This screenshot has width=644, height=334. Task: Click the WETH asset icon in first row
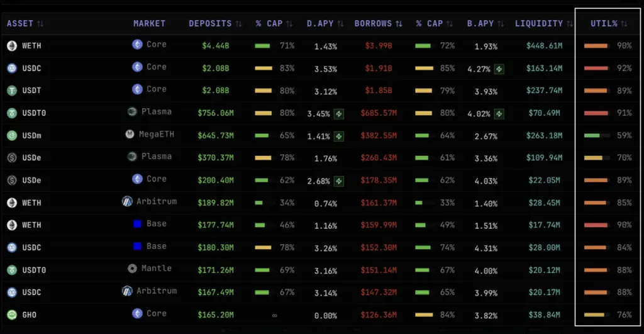pos(12,45)
